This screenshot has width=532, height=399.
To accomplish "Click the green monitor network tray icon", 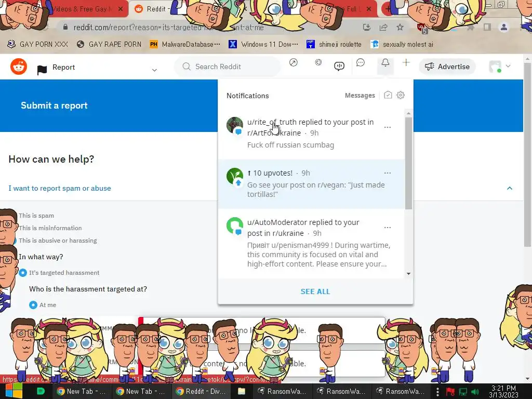I will 463,392.
